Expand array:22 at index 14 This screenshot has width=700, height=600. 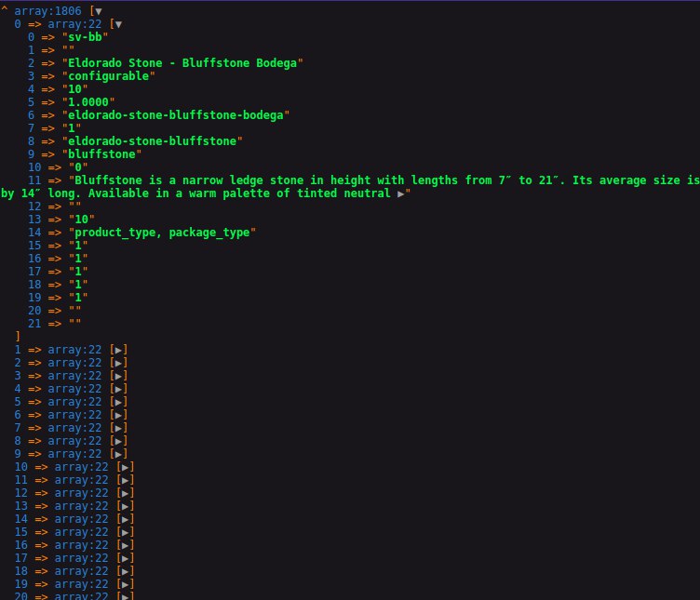point(125,519)
